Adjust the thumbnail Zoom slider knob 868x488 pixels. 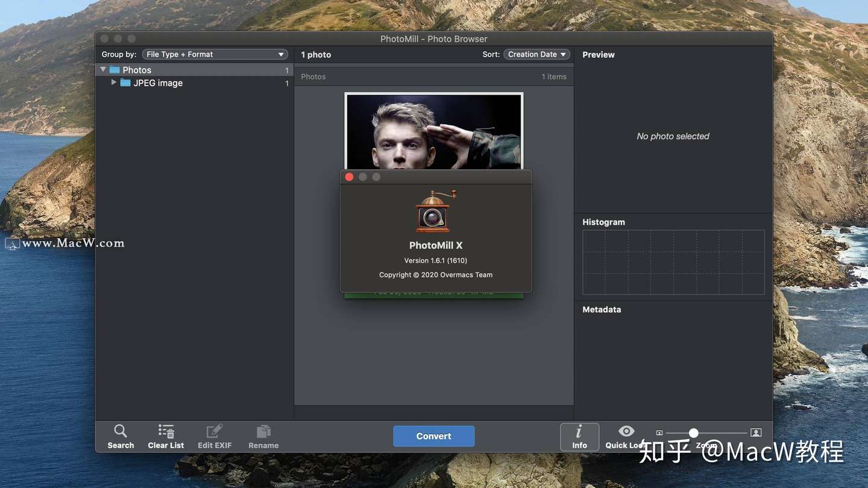click(x=694, y=433)
